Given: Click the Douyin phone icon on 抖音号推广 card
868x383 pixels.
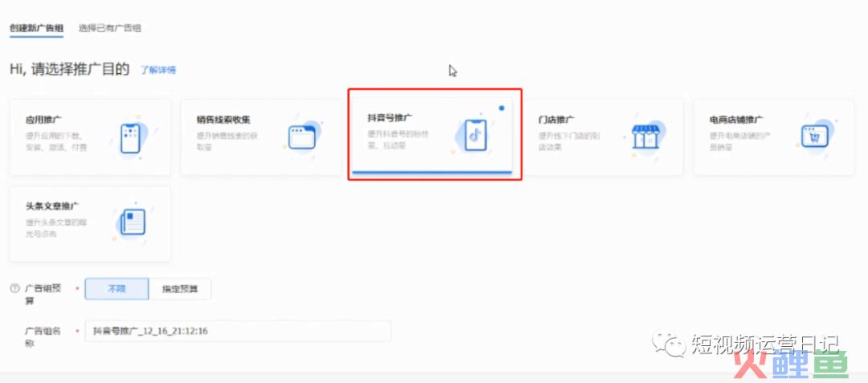Looking at the screenshot, I should (476, 135).
